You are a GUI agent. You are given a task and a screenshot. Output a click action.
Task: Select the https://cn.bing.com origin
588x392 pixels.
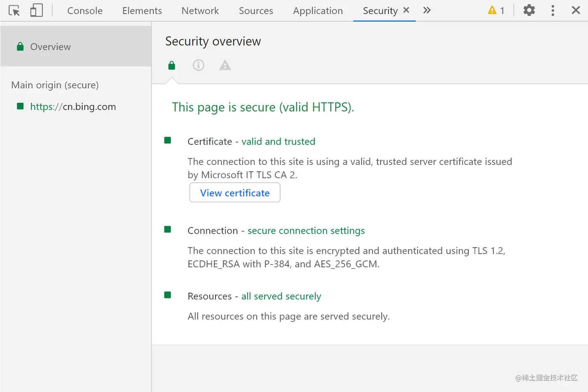(x=73, y=107)
